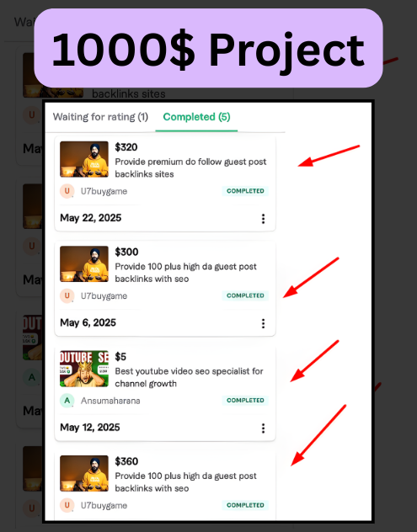Open three-dot menu on May 6 order

pyautogui.click(x=263, y=323)
